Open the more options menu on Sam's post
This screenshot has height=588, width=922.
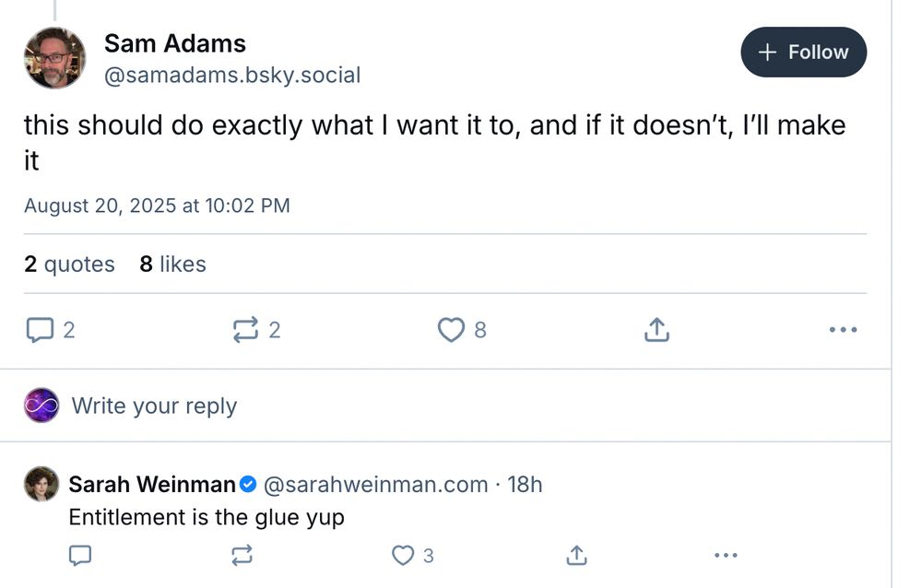(843, 329)
